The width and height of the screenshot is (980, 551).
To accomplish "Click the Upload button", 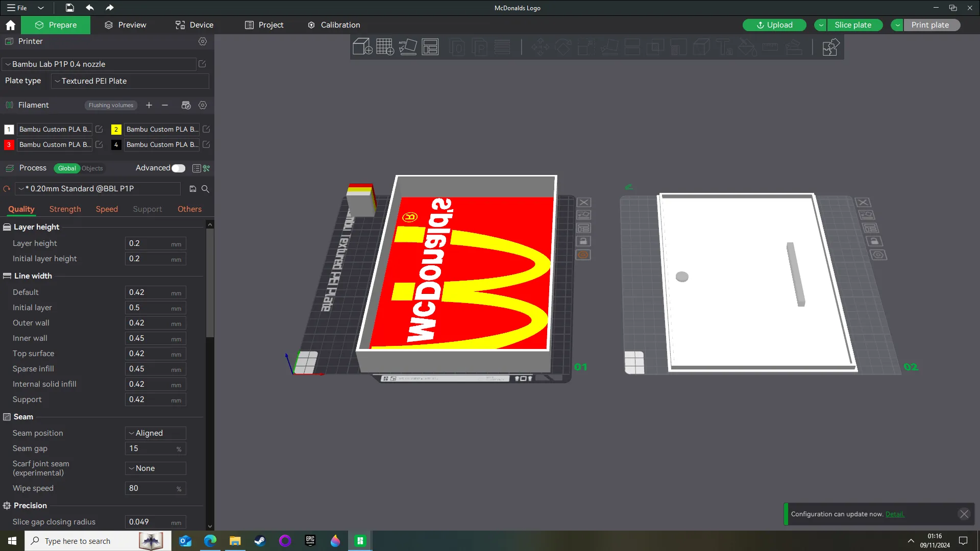I will pyautogui.click(x=774, y=25).
